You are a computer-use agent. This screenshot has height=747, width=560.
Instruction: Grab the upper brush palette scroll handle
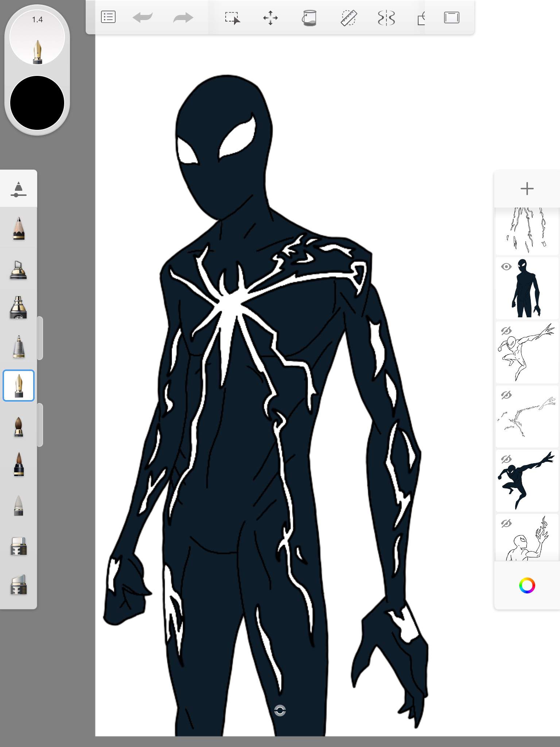[x=40, y=338]
